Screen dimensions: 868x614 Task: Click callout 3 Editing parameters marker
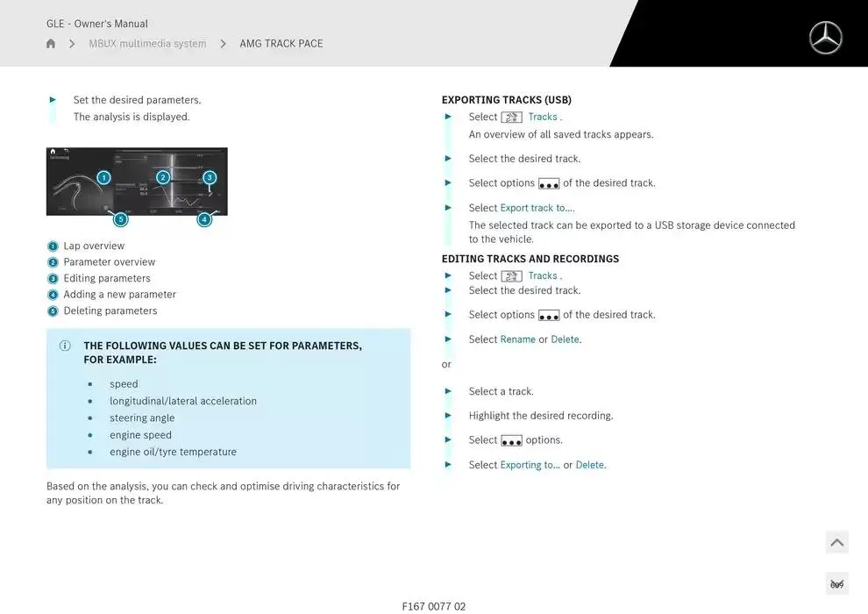point(210,177)
